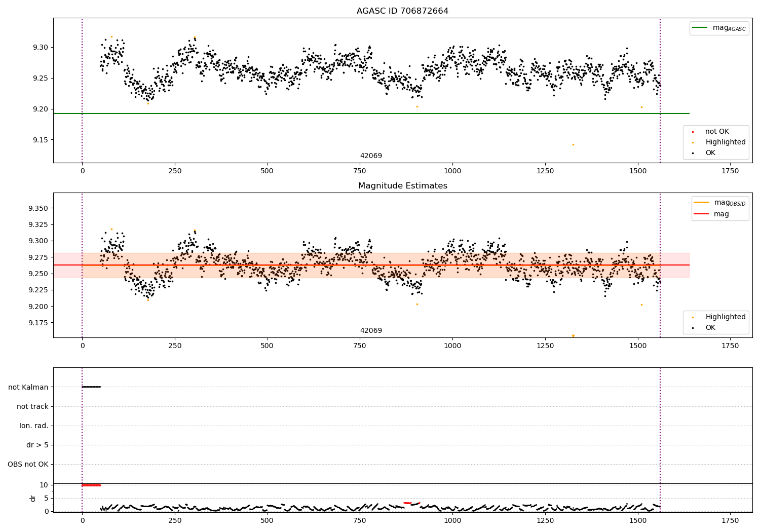Screen dimensions: 760x532
Task: Click the 'dr > 5' axis label
Action: (37, 445)
